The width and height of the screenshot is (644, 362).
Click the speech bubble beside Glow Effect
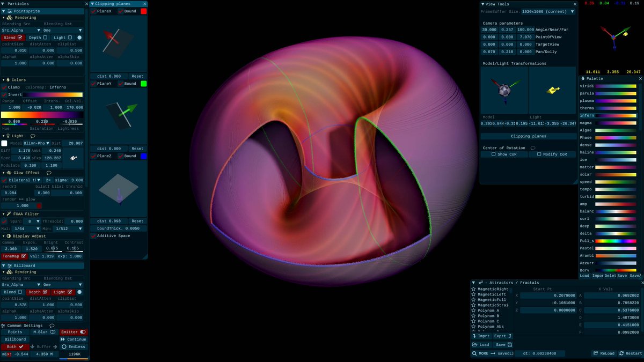49,173
